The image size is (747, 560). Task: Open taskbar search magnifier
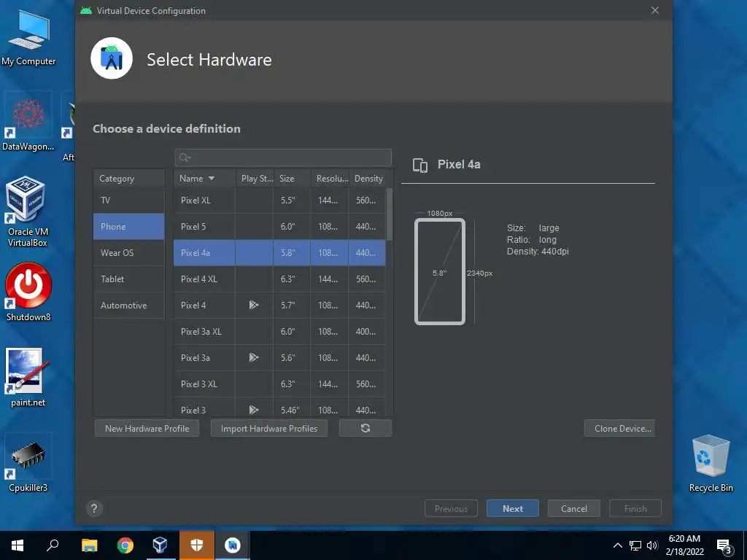(x=53, y=545)
